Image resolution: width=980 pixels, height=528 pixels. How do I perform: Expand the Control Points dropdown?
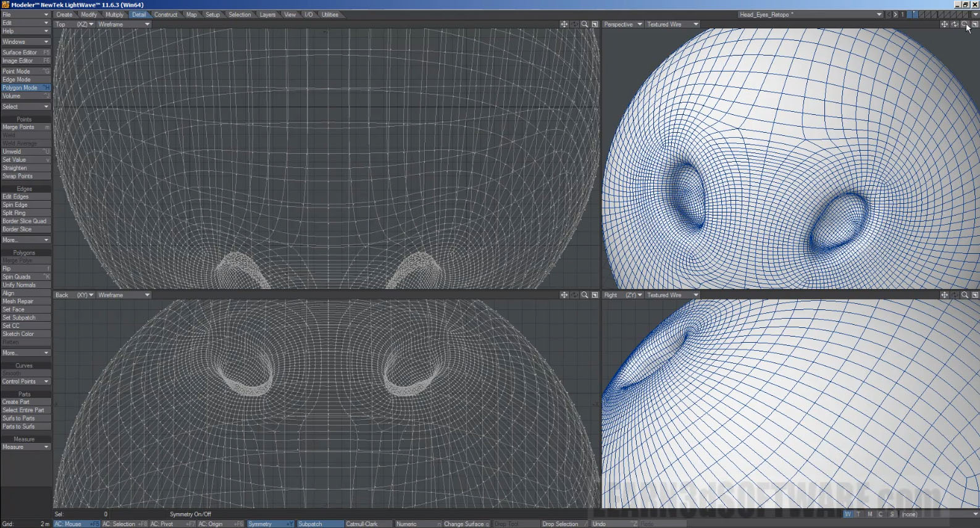click(26, 382)
